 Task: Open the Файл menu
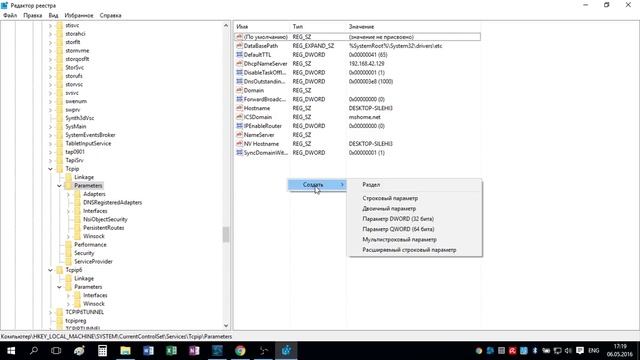click(x=10, y=15)
